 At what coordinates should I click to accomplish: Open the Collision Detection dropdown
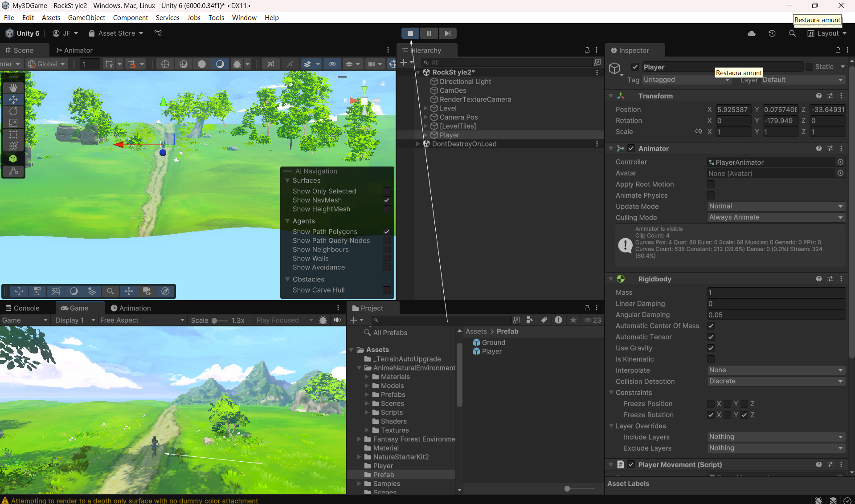776,382
